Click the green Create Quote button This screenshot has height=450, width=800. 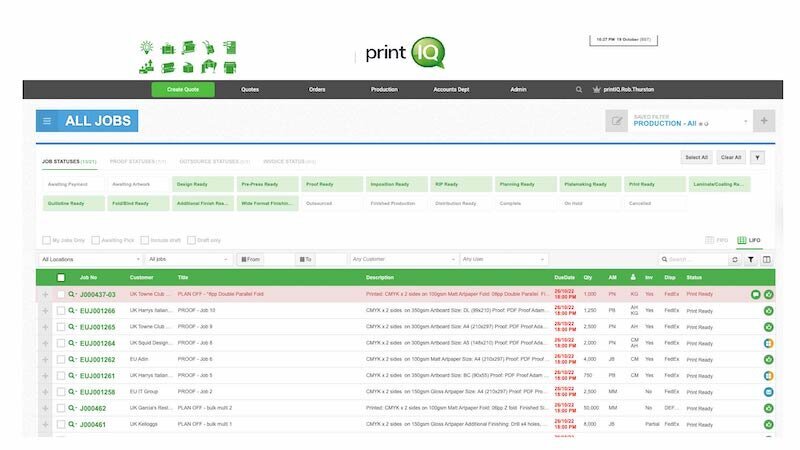click(183, 90)
